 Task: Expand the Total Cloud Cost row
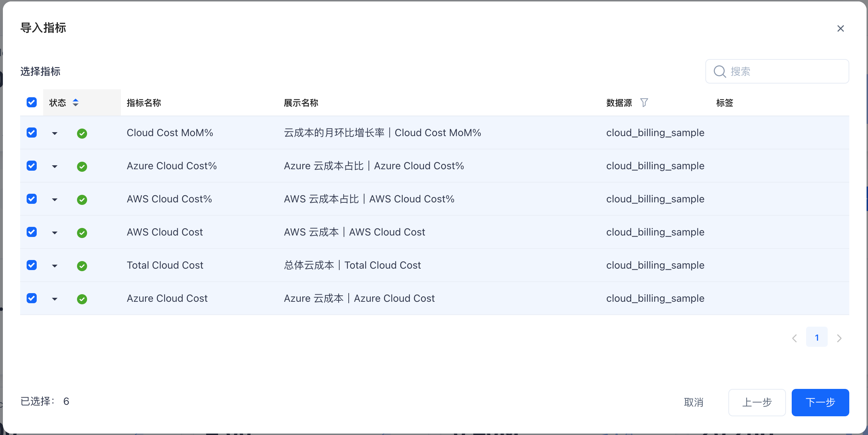pyautogui.click(x=55, y=266)
